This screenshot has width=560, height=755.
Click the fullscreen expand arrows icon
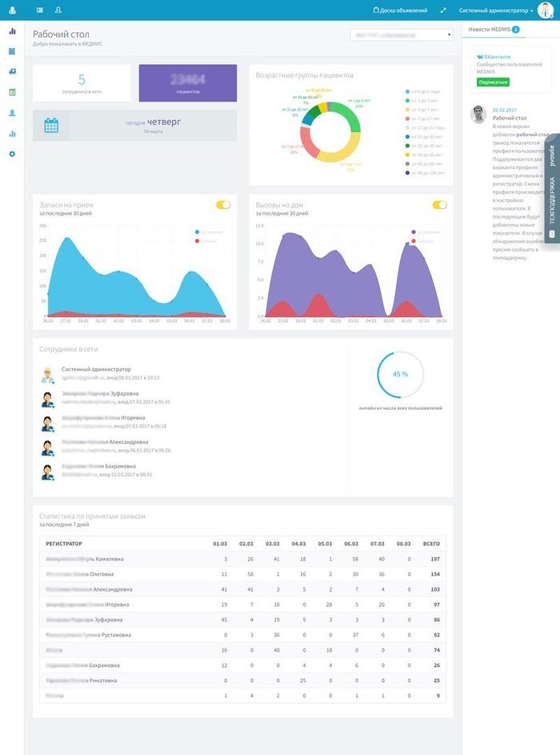click(443, 10)
